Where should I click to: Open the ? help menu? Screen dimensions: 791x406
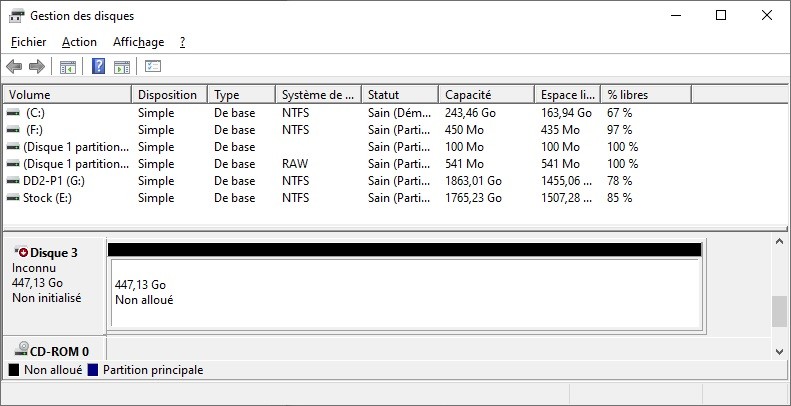[182, 42]
